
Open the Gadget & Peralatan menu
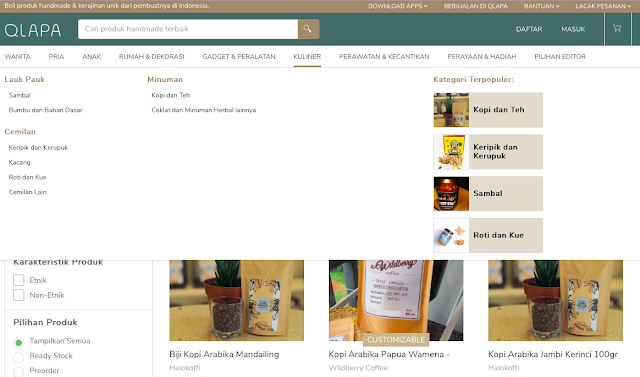click(239, 57)
